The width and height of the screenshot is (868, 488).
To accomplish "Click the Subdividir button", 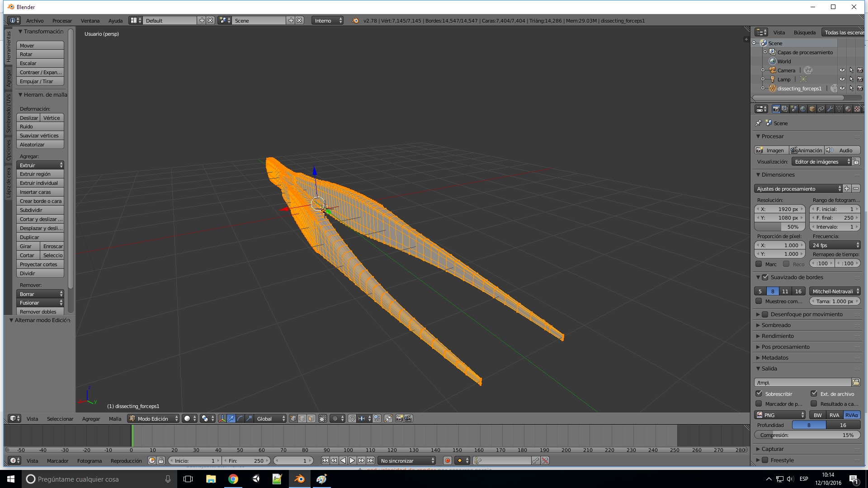I will [x=40, y=210].
